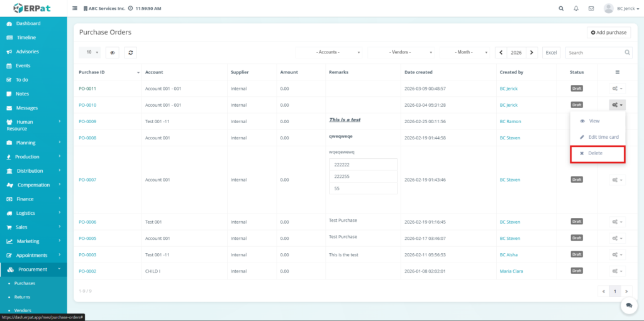Image resolution: width=644 pixels, height=321 pixels.
Task: Click the column list icon in table header
Action: pos(617,72)
